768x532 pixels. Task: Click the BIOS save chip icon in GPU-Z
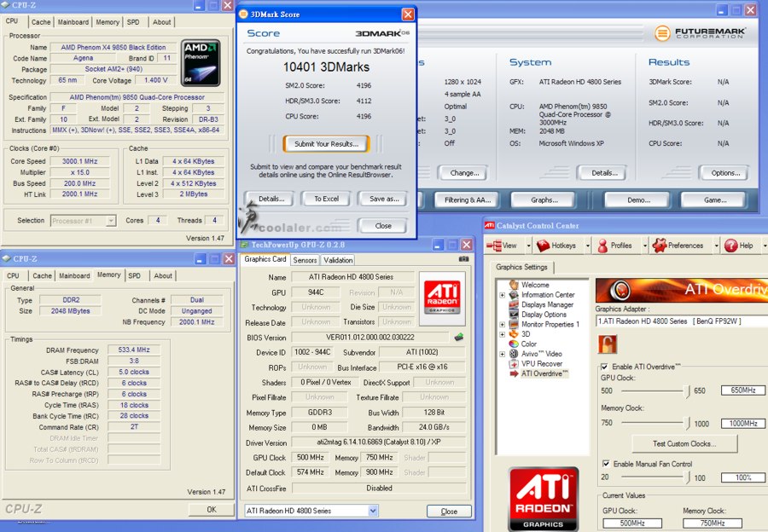tap(459, 337)
